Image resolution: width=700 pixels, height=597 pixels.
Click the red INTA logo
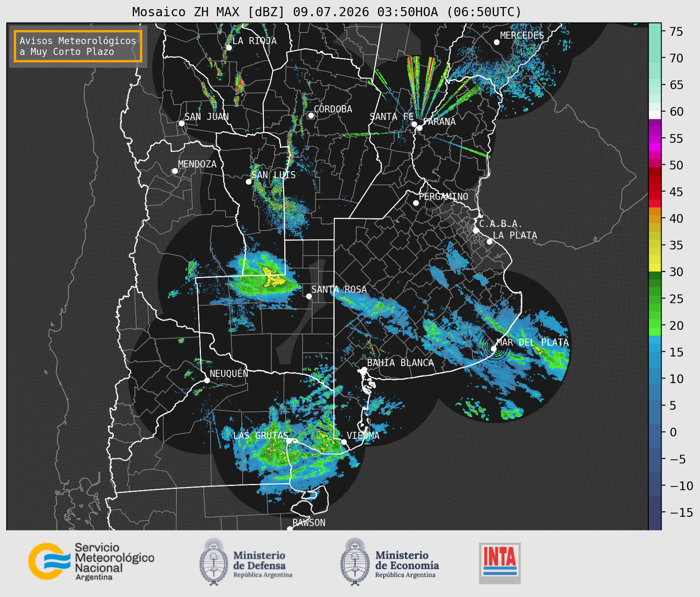point(500,563)
